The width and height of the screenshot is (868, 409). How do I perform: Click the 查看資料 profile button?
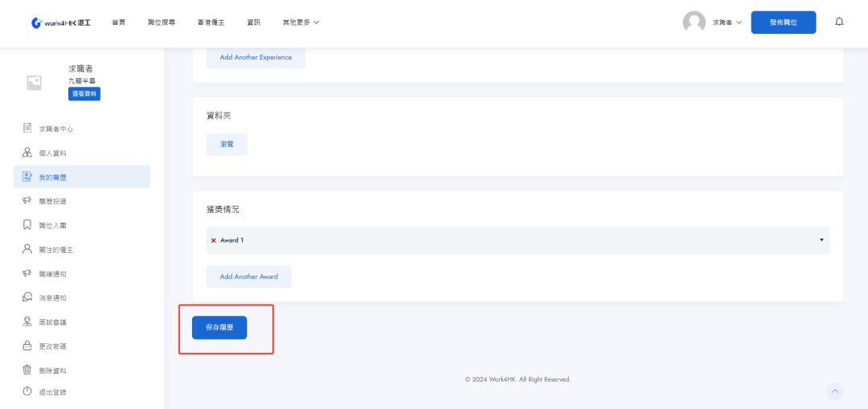click(x=84, y=94)
